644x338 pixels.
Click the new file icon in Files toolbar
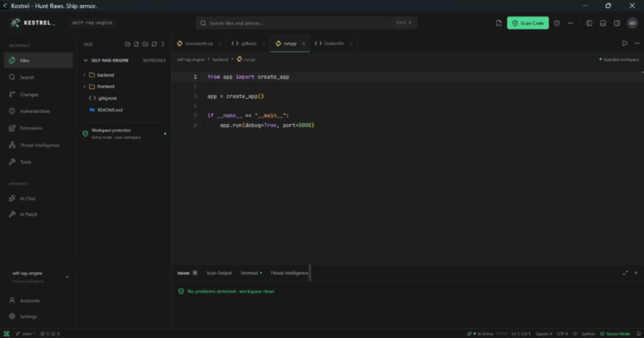pyautogui.click(x=137, y=44)
